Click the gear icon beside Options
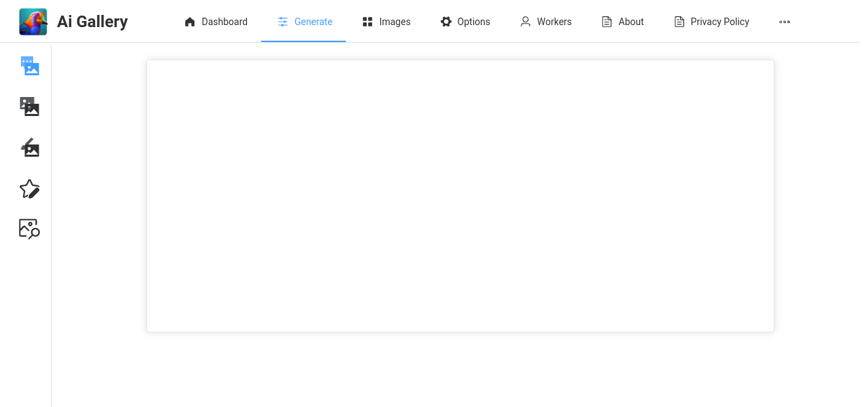 [x=446, y=22]
